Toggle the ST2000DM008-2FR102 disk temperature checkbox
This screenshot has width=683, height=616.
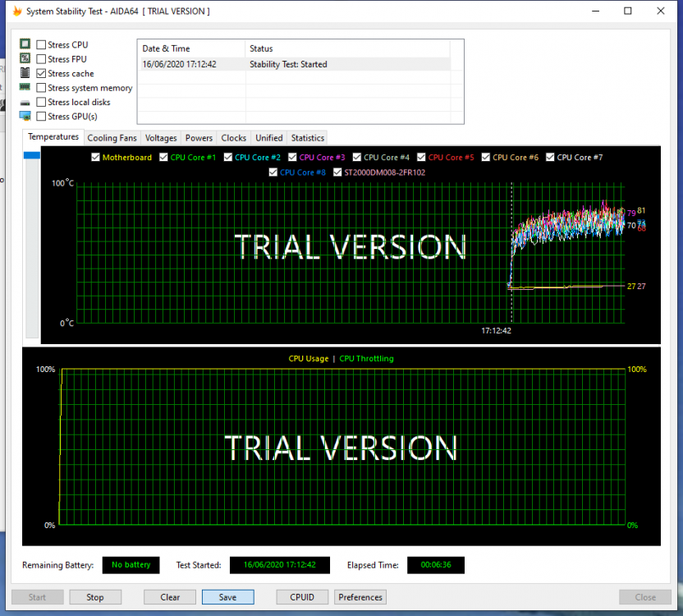(x=338, y=172)
